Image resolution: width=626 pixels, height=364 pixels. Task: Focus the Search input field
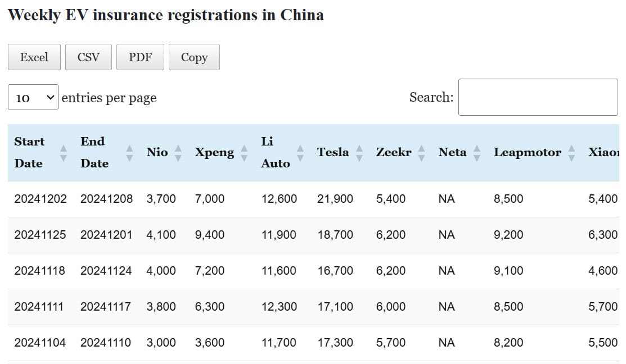(x=538, y=97)
